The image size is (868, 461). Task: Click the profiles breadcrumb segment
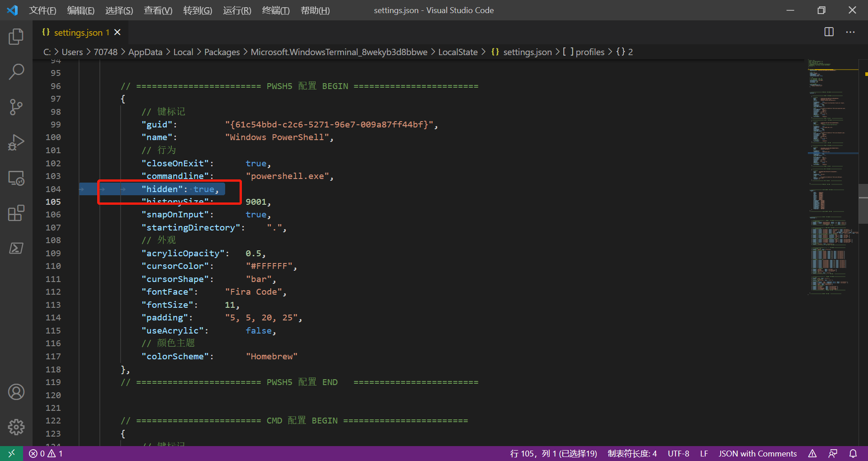(x=584, y=52)
